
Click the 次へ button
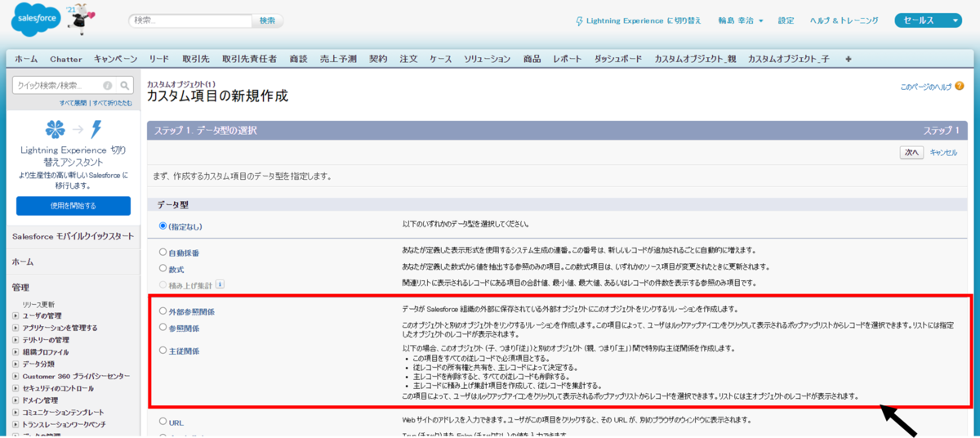(x=911, y=152)
